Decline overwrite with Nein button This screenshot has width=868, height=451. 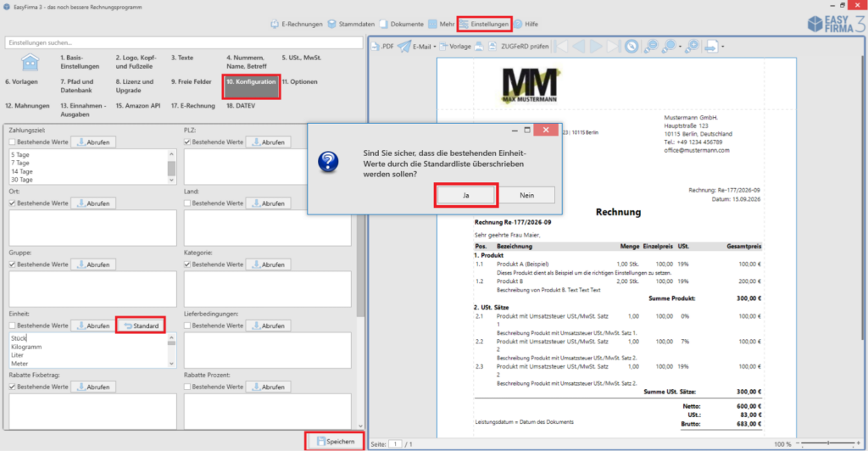[x=526, y=195]
